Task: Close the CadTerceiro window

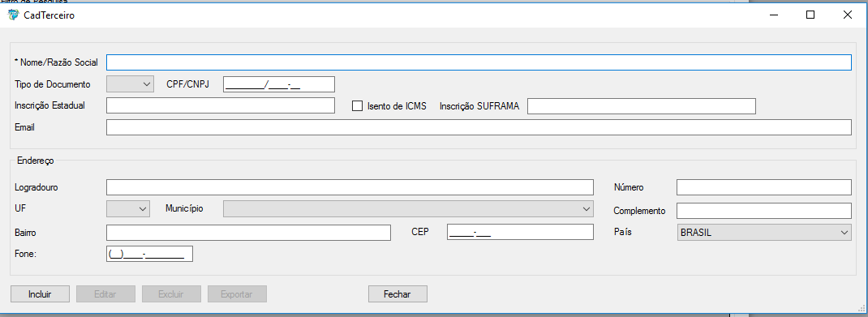Action: [848, 15]
